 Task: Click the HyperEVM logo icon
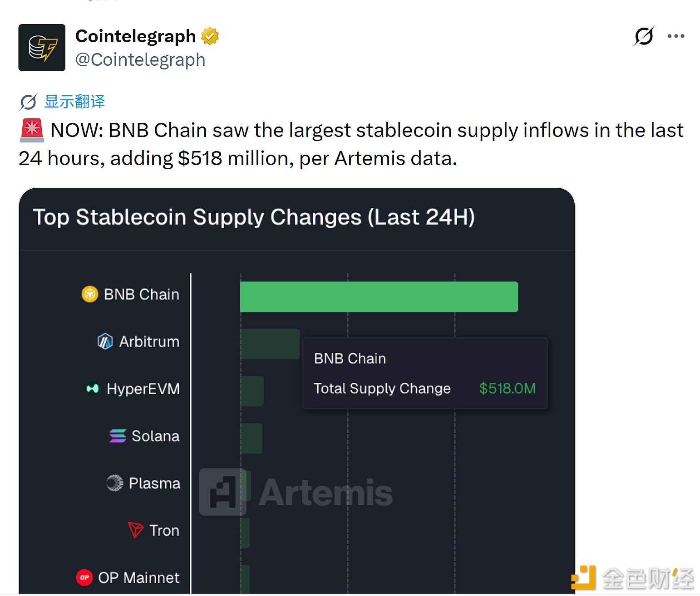93,389
